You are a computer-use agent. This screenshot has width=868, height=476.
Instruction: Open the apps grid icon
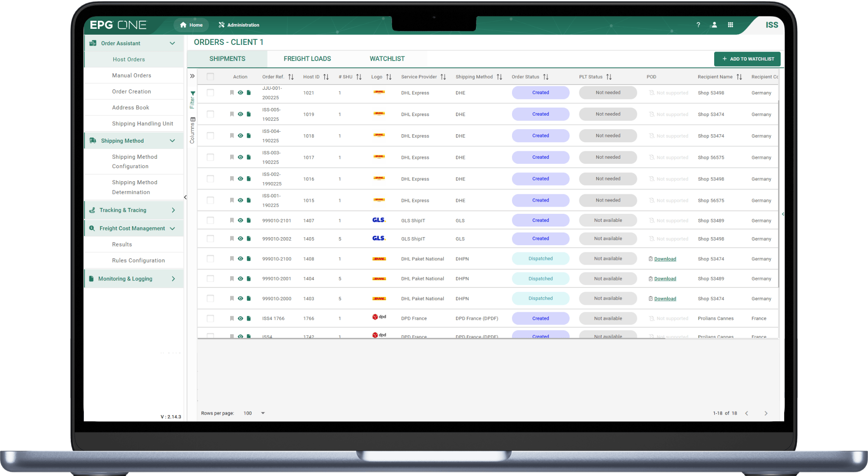[730, 25]
